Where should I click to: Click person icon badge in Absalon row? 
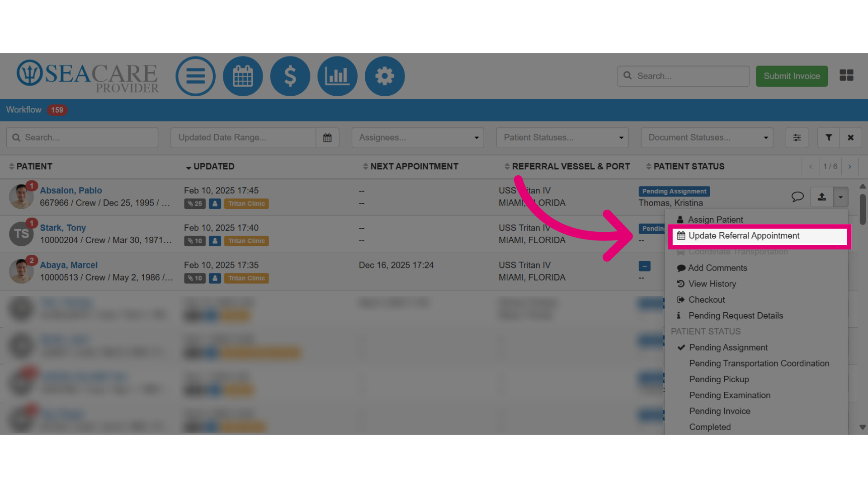tap(215, 204)
